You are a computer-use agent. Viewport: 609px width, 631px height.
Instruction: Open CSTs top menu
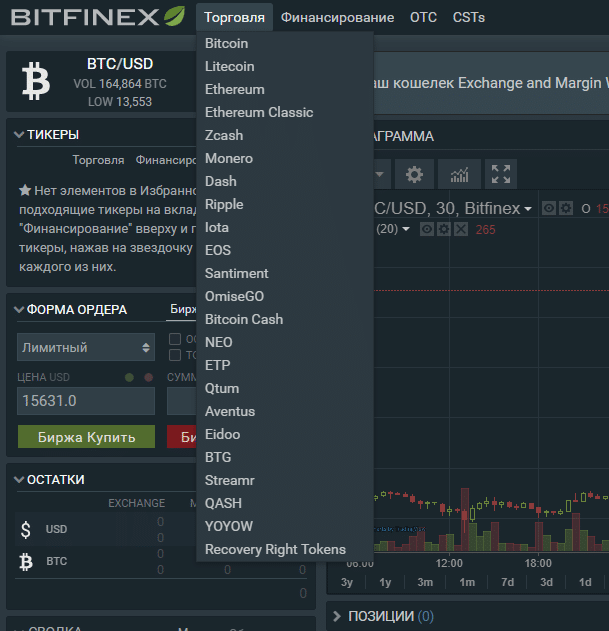[x=469, y=17]
